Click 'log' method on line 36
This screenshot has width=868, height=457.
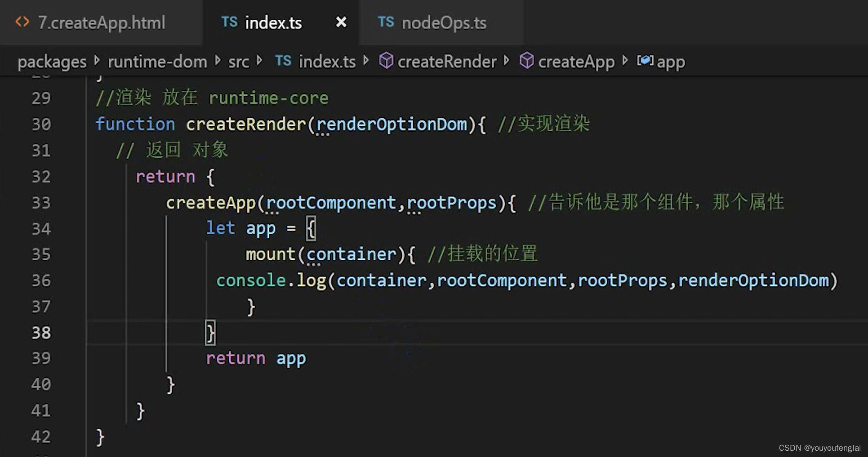click(311, 281)
